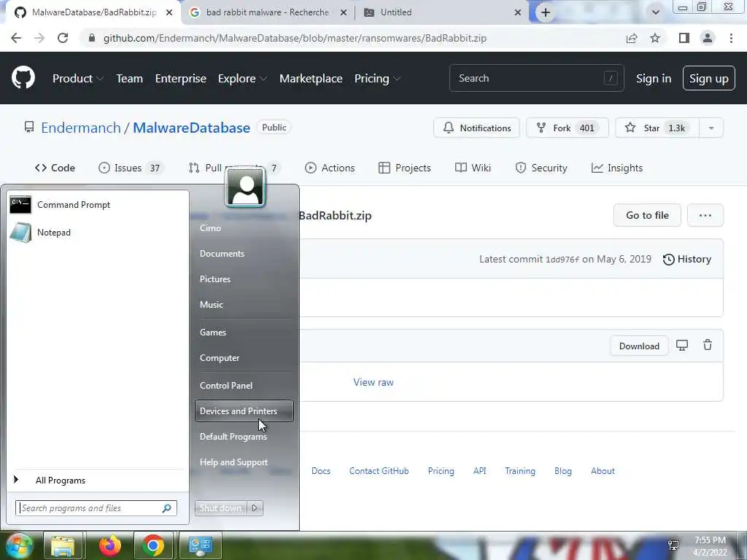Switch to bad rabbit malware Google tab

click(x=267, y=12)
